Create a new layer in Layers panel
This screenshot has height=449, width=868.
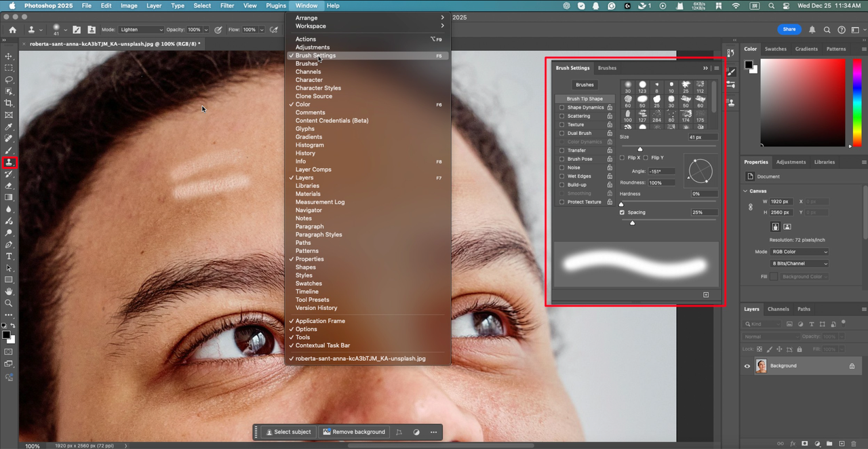tap(841, 444)
